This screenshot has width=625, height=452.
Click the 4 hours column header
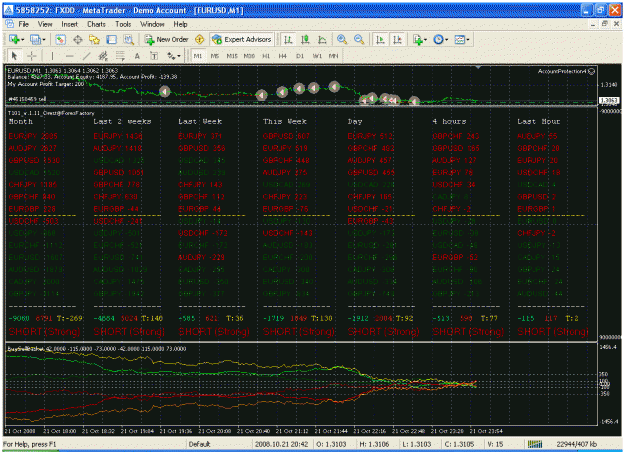coord(449,121)
